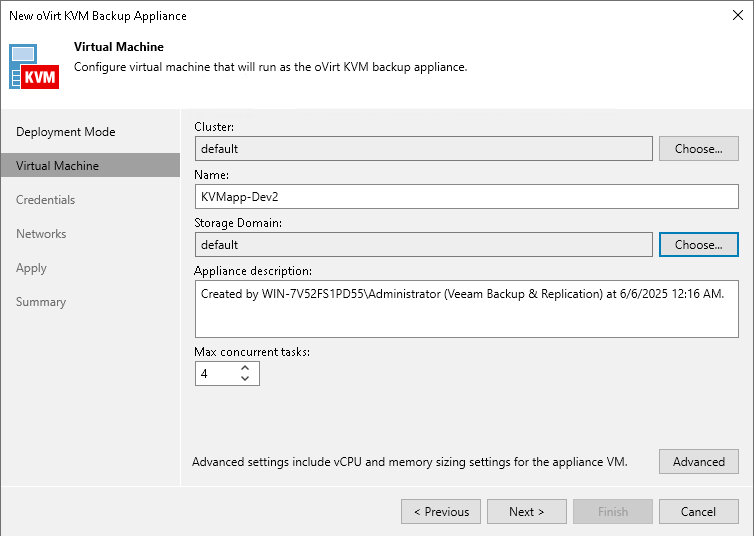This screenshot has width=755, height=536.
Task: Jump to the Apply step
Action: (x=32, y=268)
